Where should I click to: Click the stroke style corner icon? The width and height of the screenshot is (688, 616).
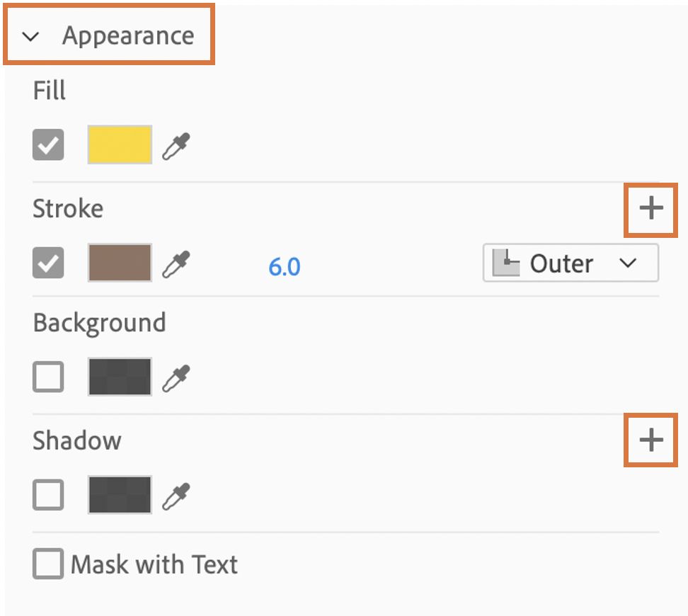pos(505,263)
